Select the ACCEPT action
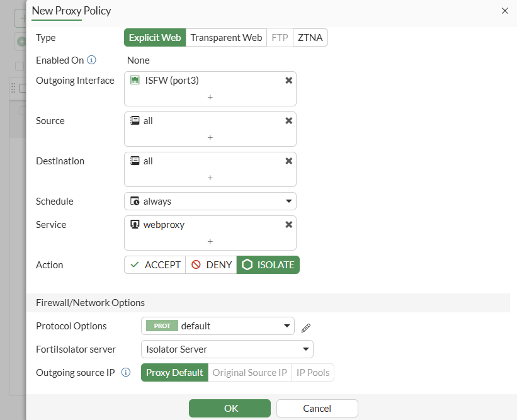The height and width of the screenshot is (420, 522). 154,264
